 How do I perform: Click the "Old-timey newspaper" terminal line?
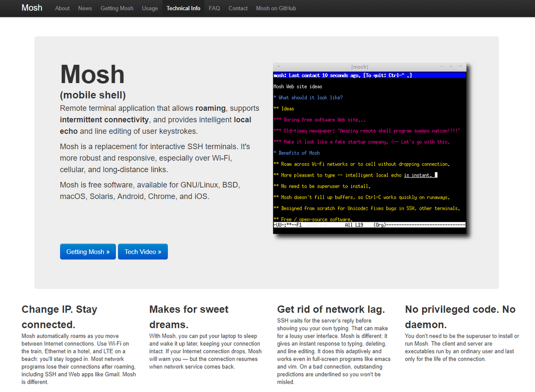[366, 131]
